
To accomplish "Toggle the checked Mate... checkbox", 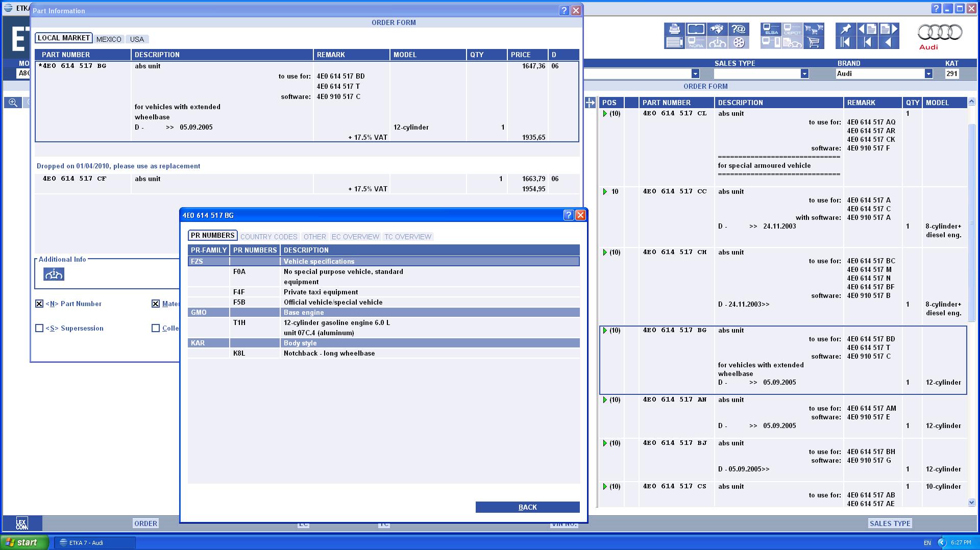I will point(156,304).
